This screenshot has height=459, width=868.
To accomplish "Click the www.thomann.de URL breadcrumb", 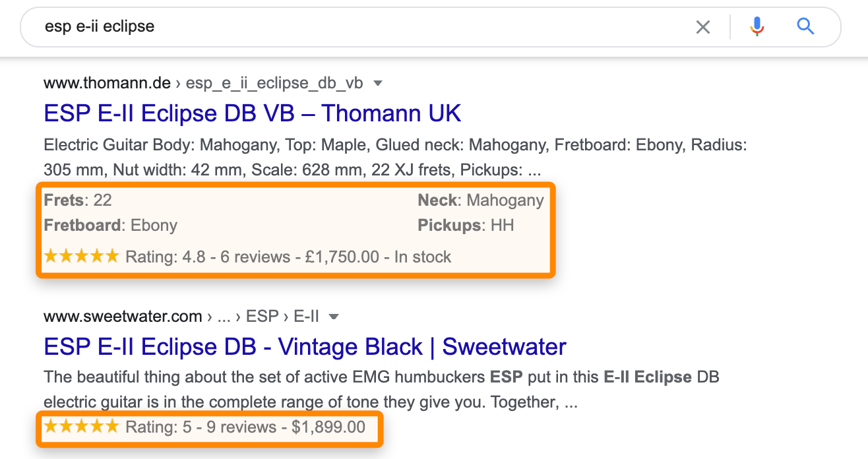I will [x=107, y=84].
